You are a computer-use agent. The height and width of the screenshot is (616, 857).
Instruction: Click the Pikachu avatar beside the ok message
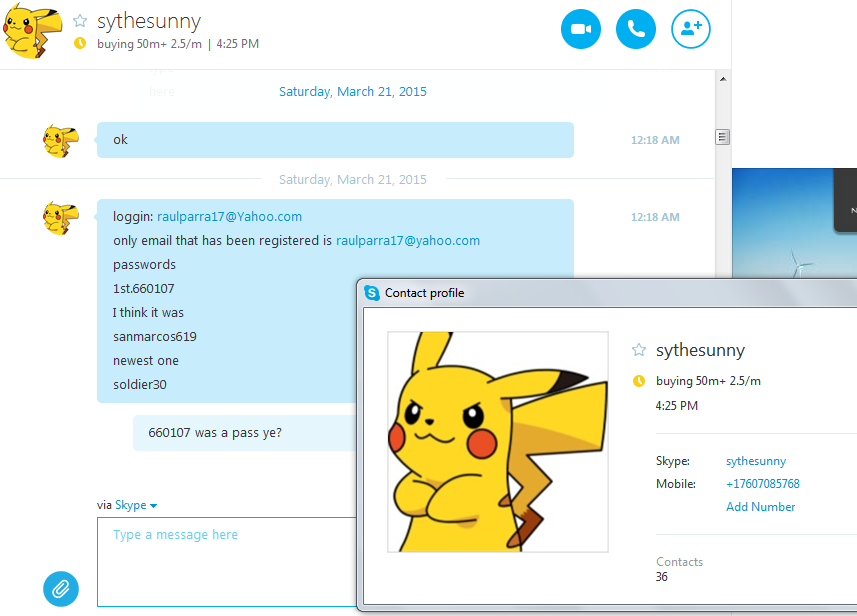[x=61, y=140]
